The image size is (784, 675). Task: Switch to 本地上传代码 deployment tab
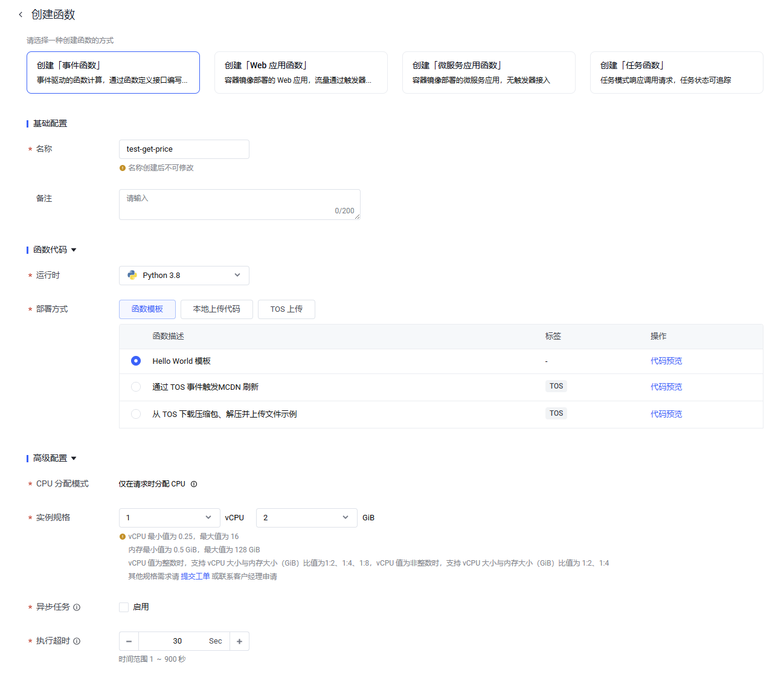click(x=216, y=309)
